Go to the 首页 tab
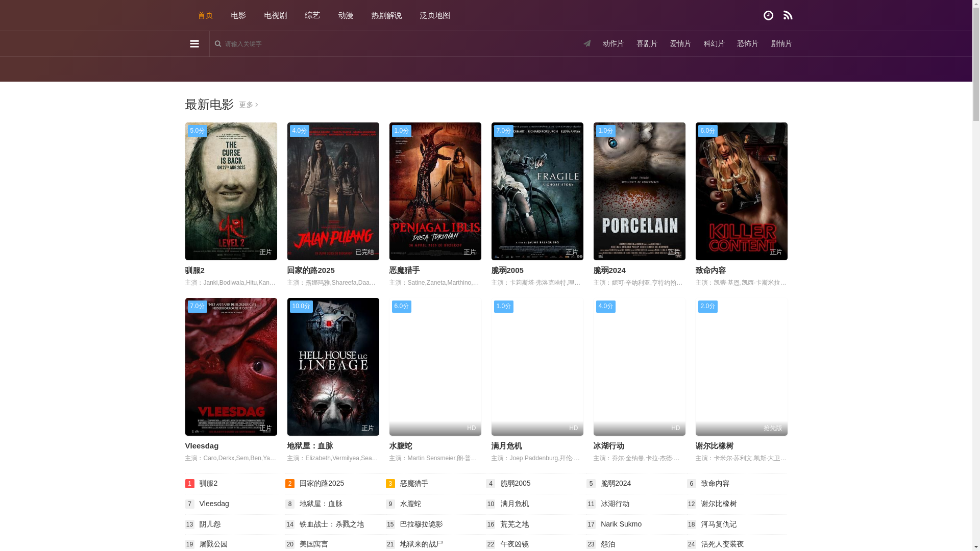Screen dimensions: 980x551 (205, 15)
